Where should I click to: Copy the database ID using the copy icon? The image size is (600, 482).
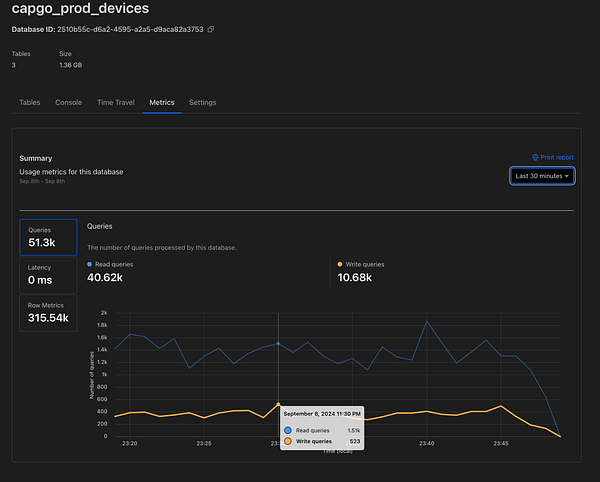pyautogui.click(x=211, y=30)
